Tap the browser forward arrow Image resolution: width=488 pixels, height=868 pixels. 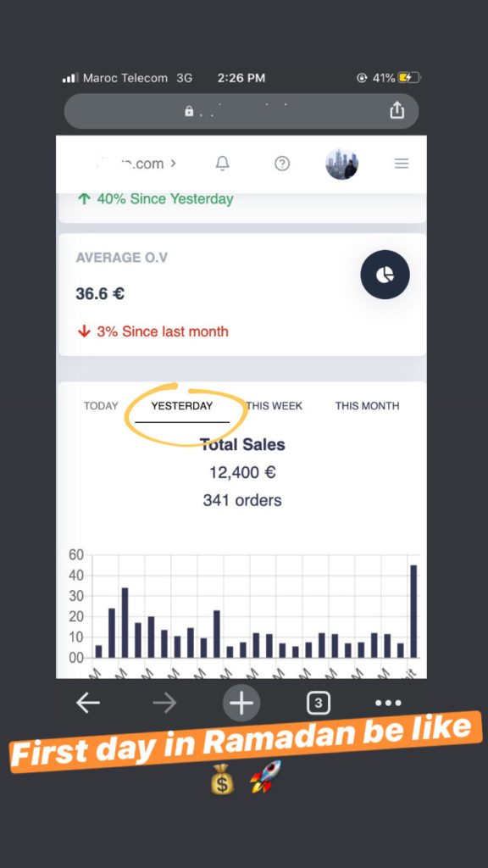tap(165, 703)
